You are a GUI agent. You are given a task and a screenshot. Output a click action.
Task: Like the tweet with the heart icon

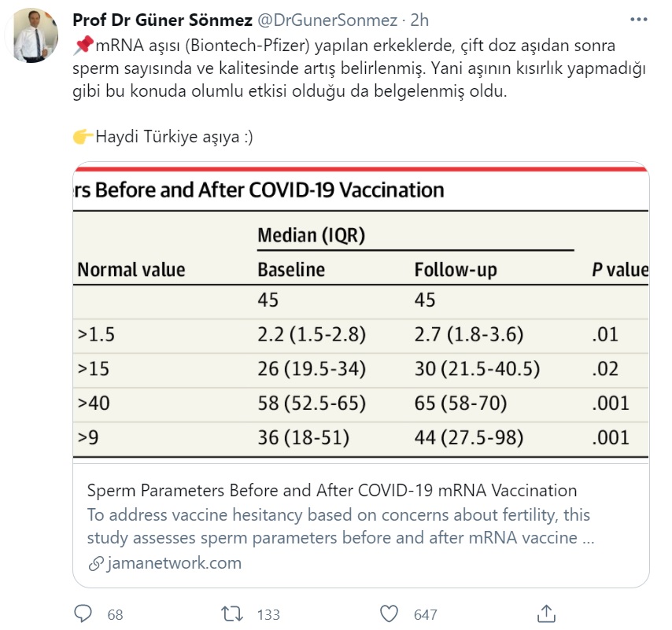tap(389, 613)
